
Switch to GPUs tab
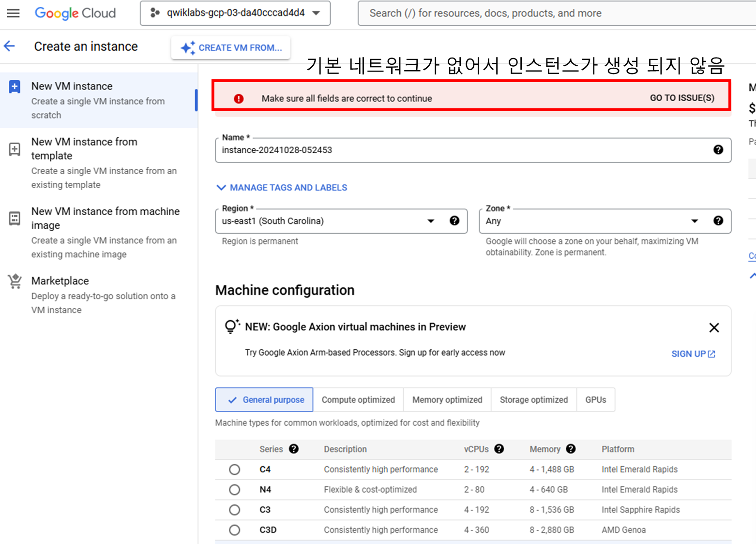click(x=596, y=400)
